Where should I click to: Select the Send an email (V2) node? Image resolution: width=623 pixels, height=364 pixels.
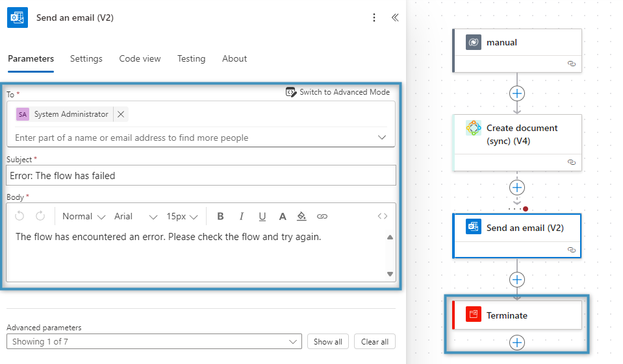tap(517, 236)
